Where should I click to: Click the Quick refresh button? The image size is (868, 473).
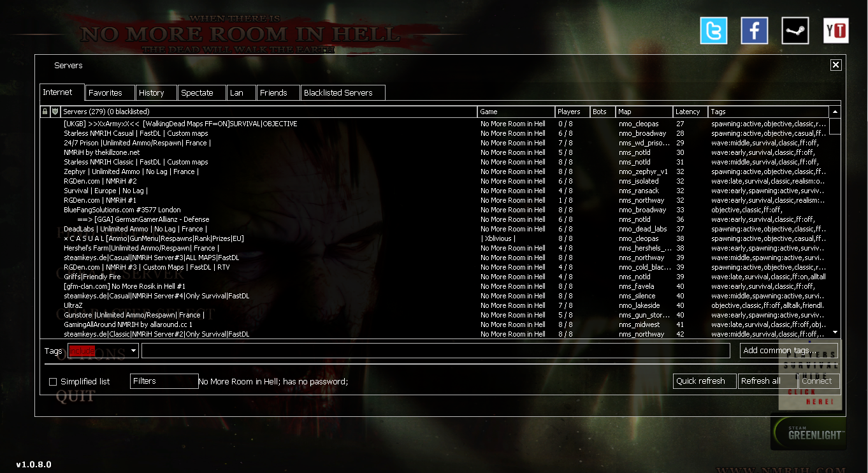(704, 381)
